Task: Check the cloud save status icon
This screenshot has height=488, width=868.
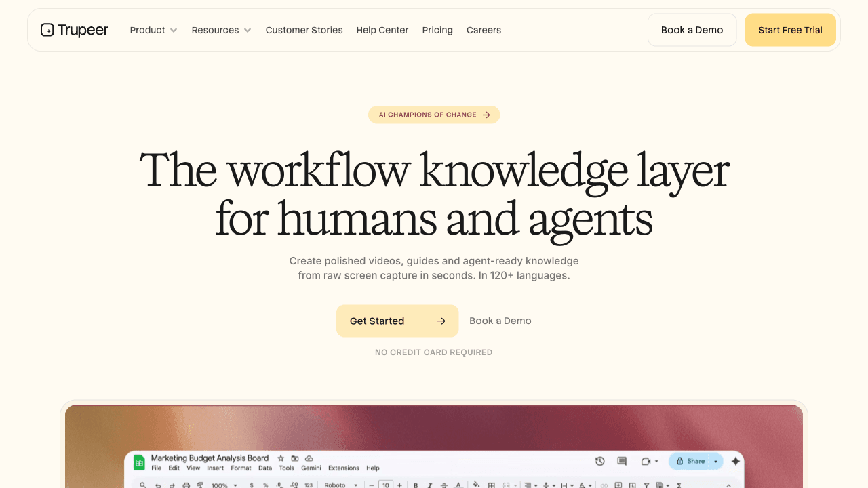Action: click(309, 458)
